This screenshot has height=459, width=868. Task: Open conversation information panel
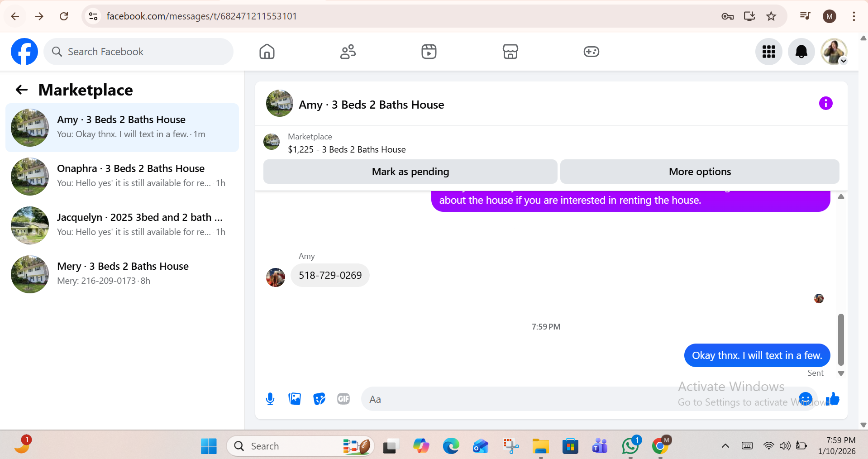826,103
